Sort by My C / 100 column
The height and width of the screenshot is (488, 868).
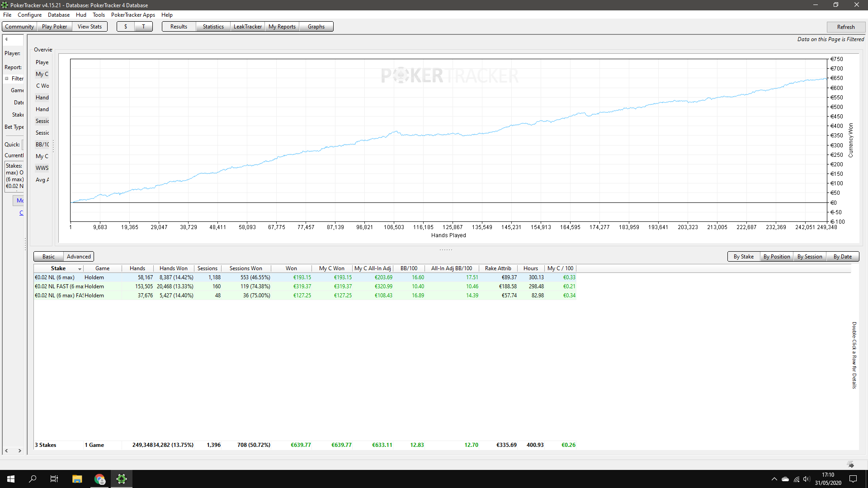pyautogui.click(x=560, y=268)
